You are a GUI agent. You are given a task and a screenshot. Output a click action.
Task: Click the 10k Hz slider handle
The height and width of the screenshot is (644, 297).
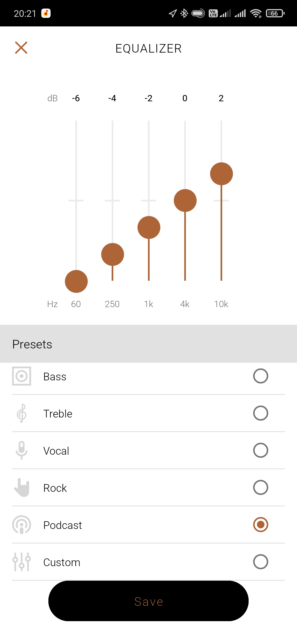coord(221,174)
